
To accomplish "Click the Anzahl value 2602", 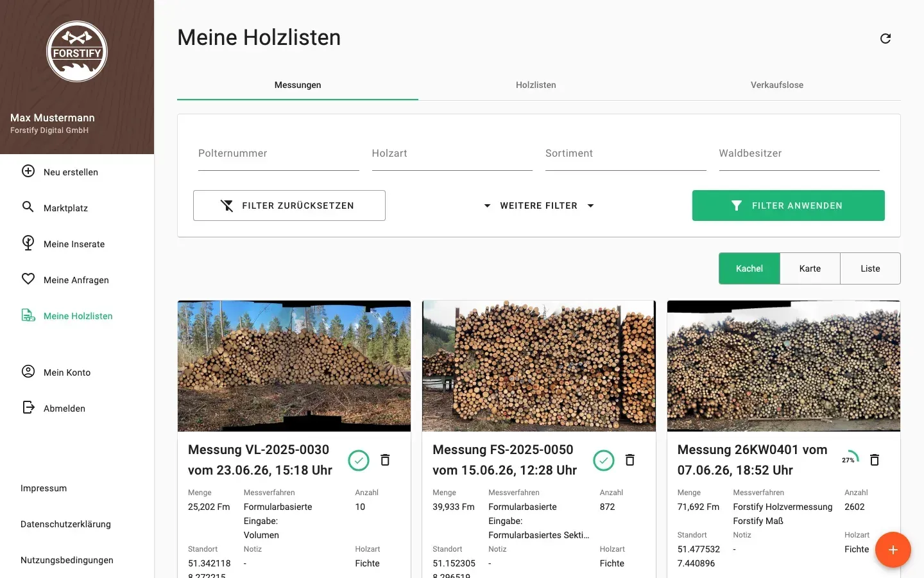I will coord(855,507).
